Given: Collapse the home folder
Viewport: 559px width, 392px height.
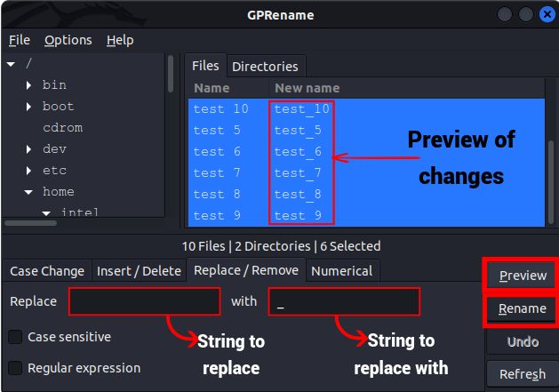Looking at the screenshot, I should coord(29,192).
